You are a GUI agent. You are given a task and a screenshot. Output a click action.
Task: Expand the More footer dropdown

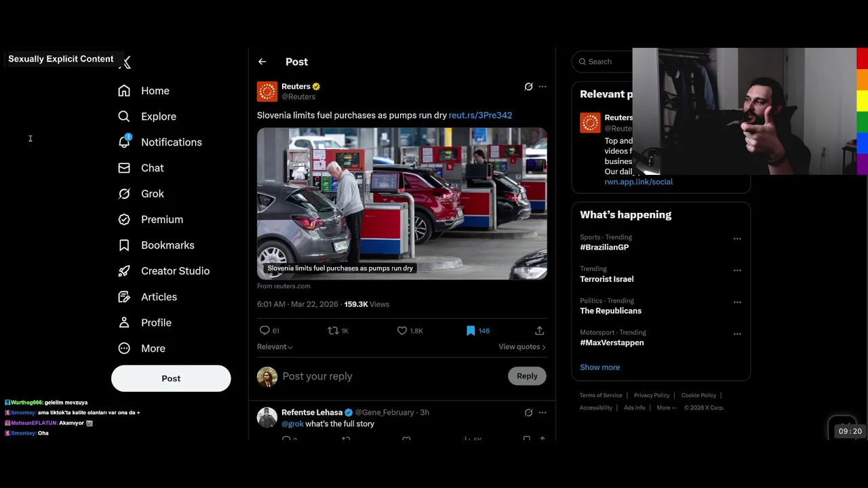(x=665, y=408)
